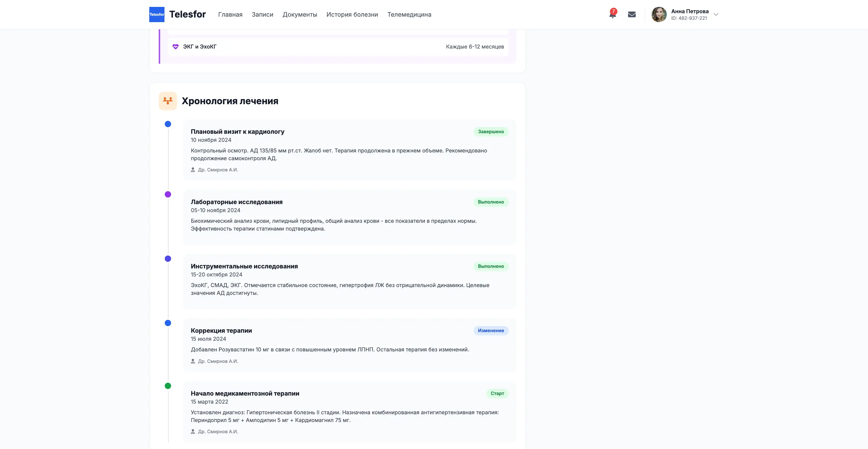The height and width of the screenshot is (449, 868).
Task: Switch to История болезни page
Action: [352, 14]
